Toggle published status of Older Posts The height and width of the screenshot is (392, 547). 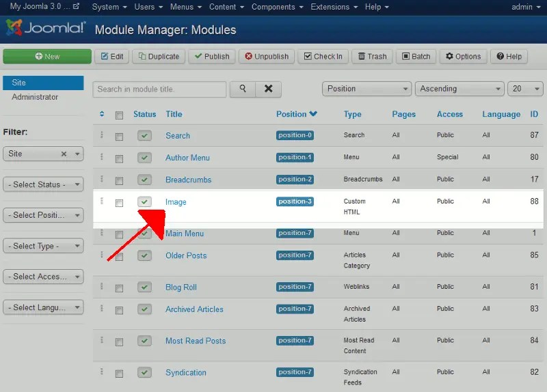(144, 255)
